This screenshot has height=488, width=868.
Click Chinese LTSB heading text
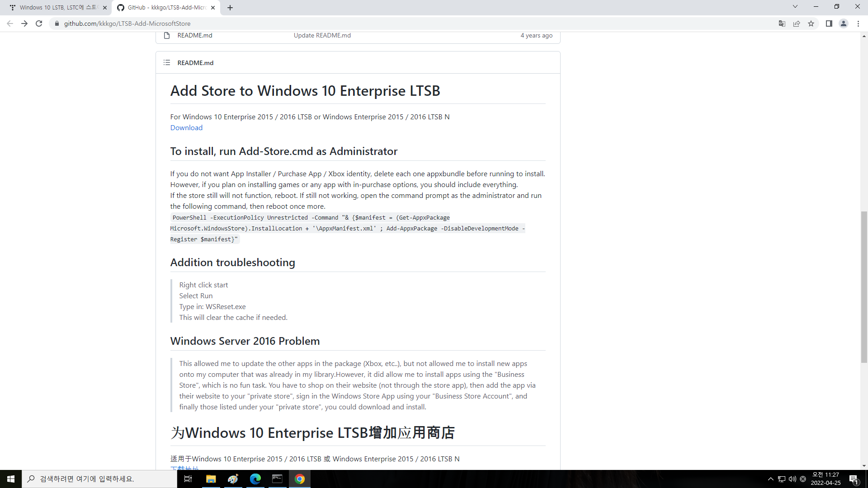click(x=312, y=433)
